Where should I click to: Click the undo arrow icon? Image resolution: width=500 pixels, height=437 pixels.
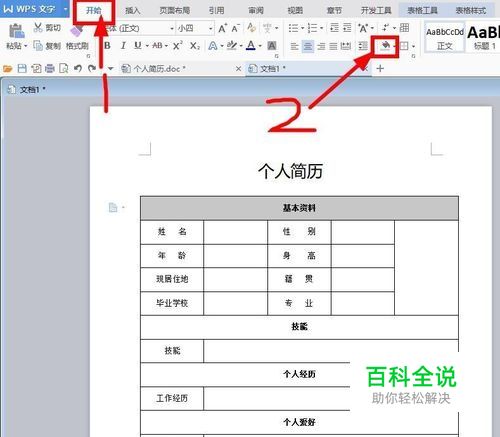tap(78, 69)
